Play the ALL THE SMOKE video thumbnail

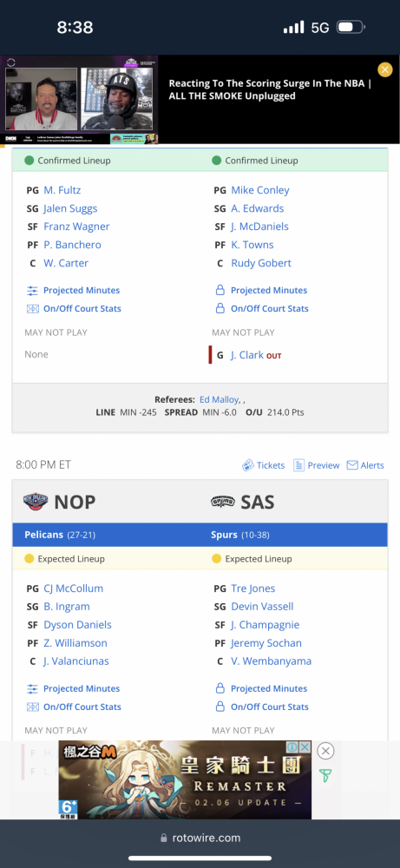pos(79,100)
